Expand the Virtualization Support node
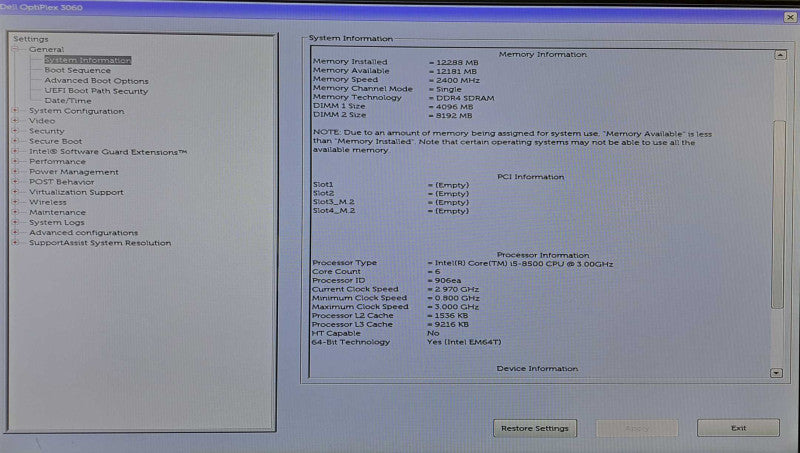The height and width of the screenshot is (453, 800). [x=15, y=192]
